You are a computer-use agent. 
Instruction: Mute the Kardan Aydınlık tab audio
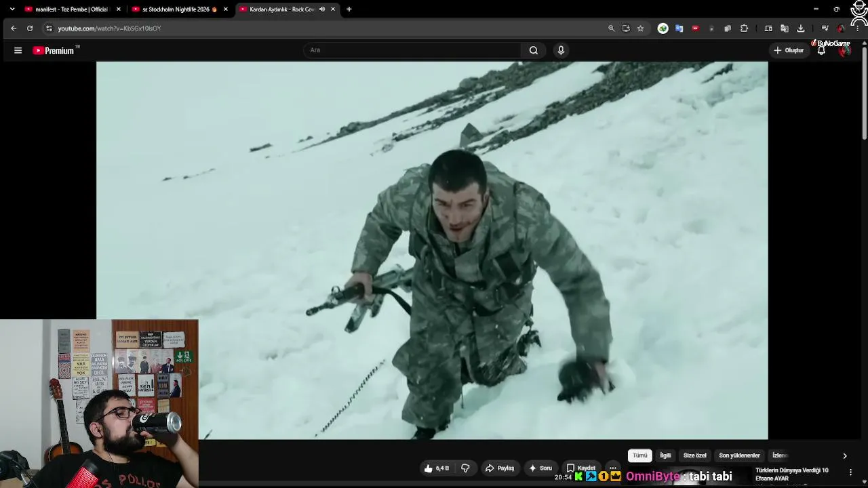pyautogui.click(x=322, y=9)
